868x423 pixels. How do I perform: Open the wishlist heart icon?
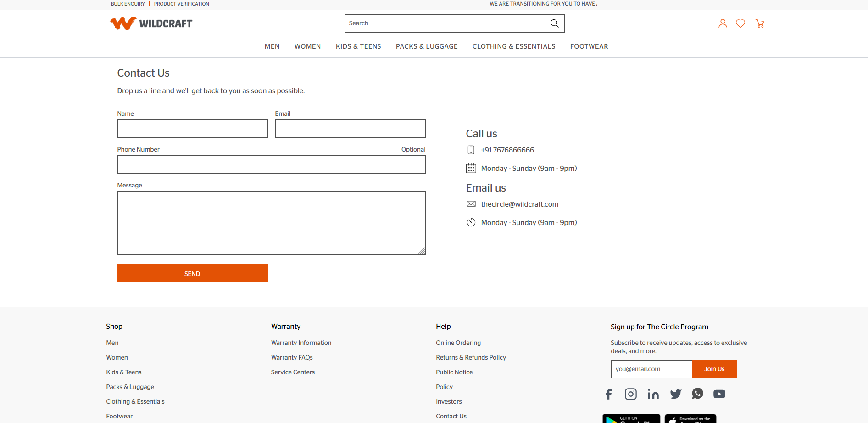(x=740, y=23)
